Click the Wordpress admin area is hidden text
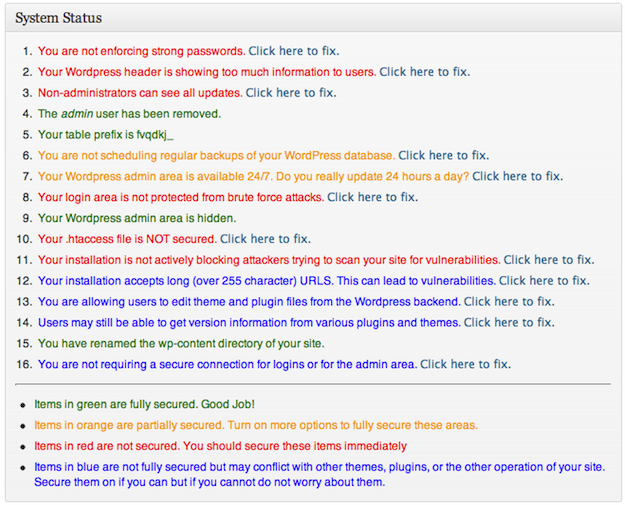The width and height of the screenshot is (625, 505). coord(137,219)
